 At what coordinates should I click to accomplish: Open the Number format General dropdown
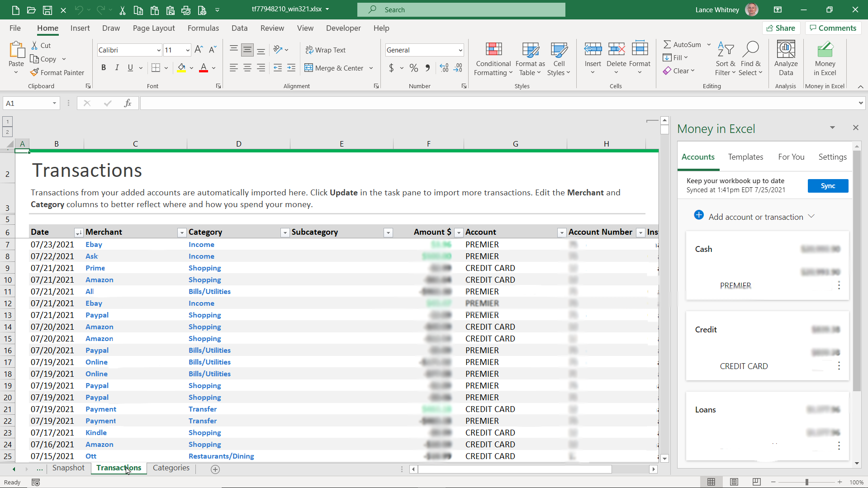[x=460, y=50]
